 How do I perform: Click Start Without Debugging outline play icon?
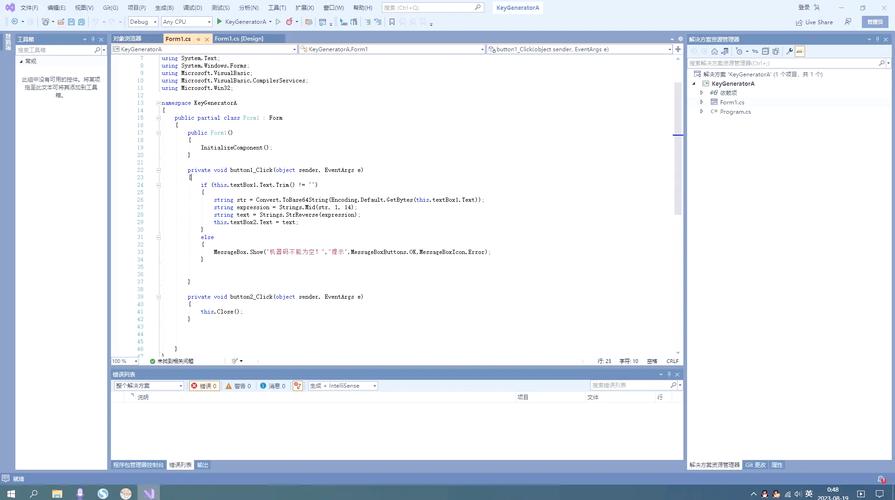point(278,22)
